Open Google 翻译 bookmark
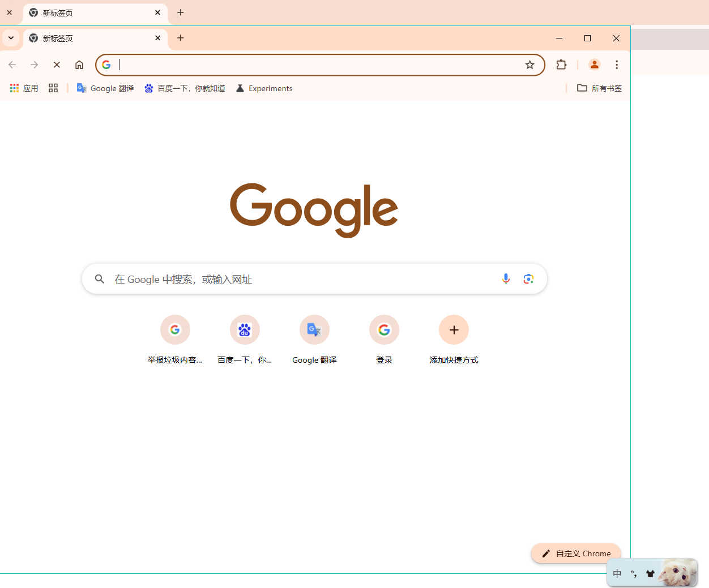Viewport: 709px width, 588px height. pos(105,88)
